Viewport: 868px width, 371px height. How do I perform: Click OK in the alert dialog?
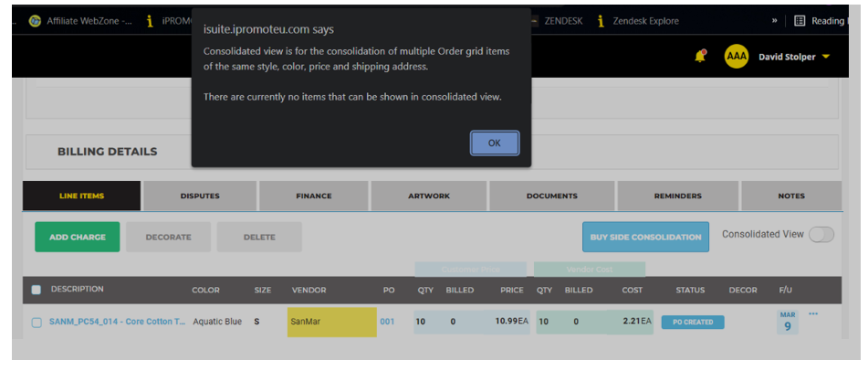[x=494, y=143]
